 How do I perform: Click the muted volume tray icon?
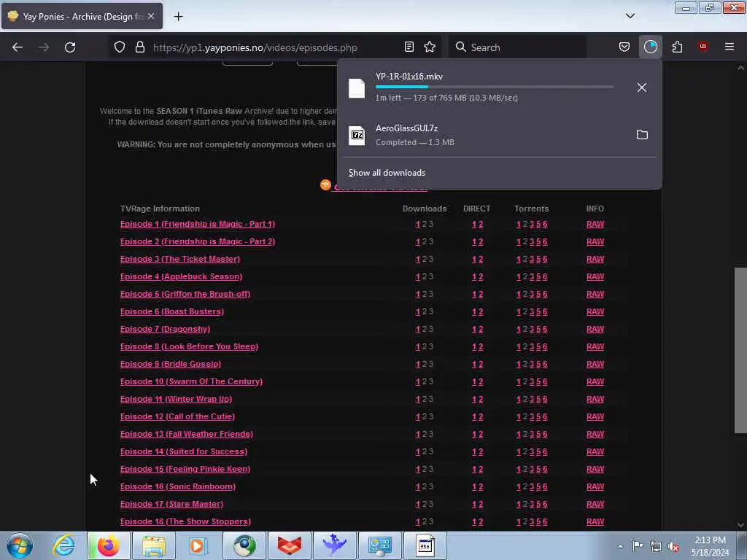[673, 547]
